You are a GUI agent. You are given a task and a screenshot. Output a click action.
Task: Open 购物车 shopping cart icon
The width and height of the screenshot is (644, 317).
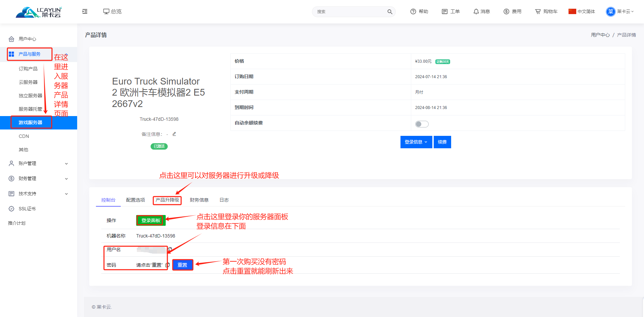(x=538, y=11)
